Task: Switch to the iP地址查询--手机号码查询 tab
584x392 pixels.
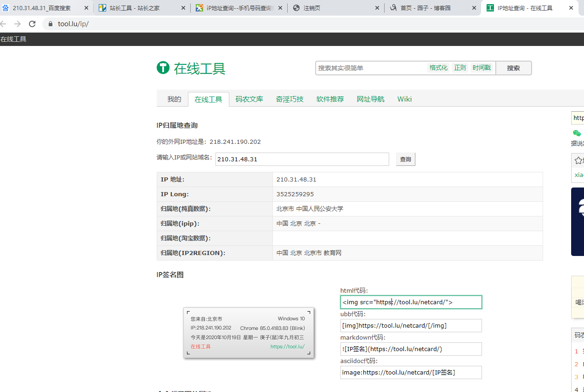Action: (x=240, y=8)
